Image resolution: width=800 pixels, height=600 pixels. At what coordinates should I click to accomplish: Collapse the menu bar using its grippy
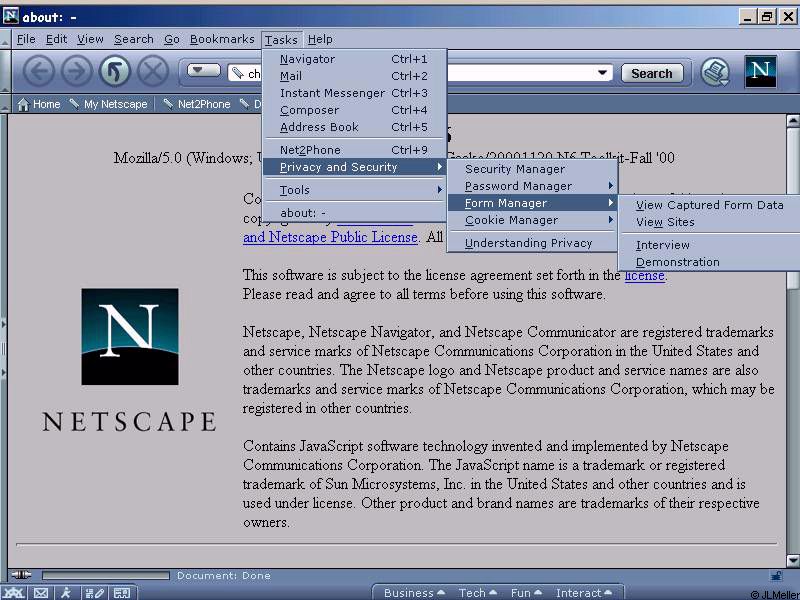click(x=5, y=39)
